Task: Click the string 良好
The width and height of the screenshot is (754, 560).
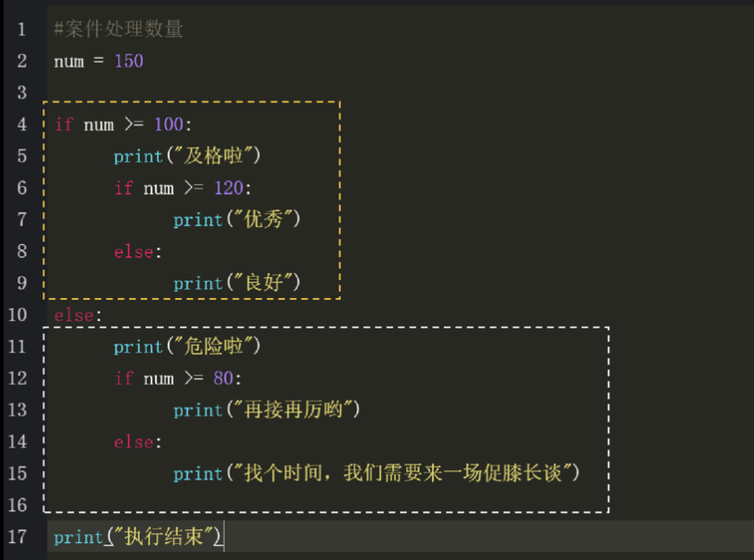Action: click(263, 283)
